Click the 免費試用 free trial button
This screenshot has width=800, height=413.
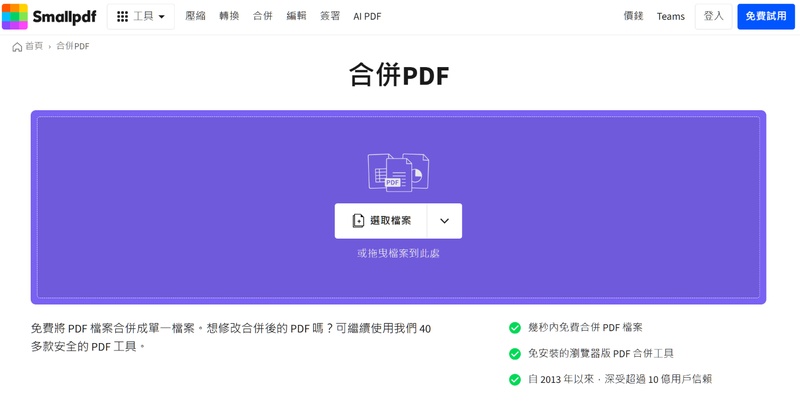(x=766, y=16)
